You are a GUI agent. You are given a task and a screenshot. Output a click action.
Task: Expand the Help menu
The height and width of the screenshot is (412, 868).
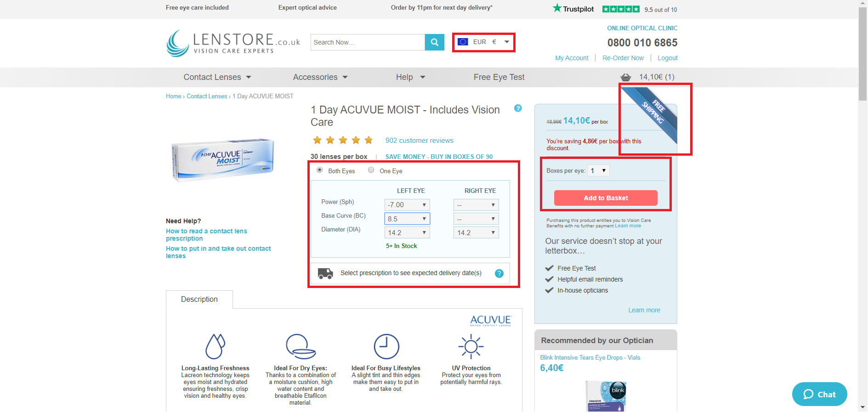pyautogui.click(x=410, y=77)
